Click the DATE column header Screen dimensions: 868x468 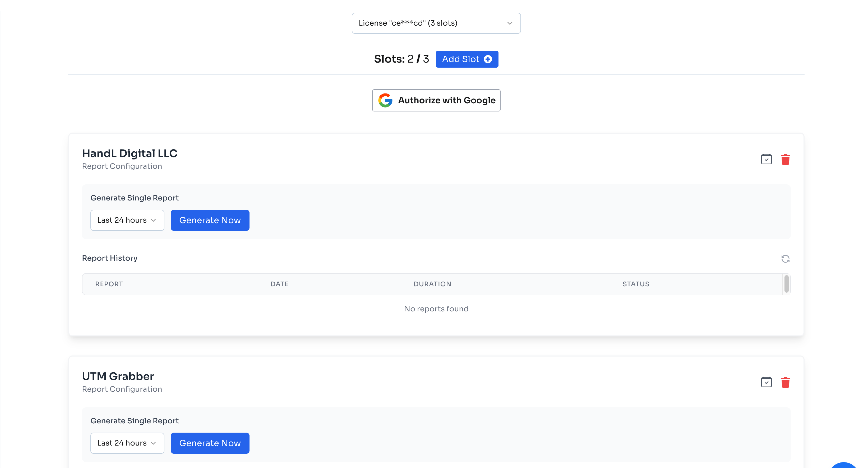[x=279, y=284]
